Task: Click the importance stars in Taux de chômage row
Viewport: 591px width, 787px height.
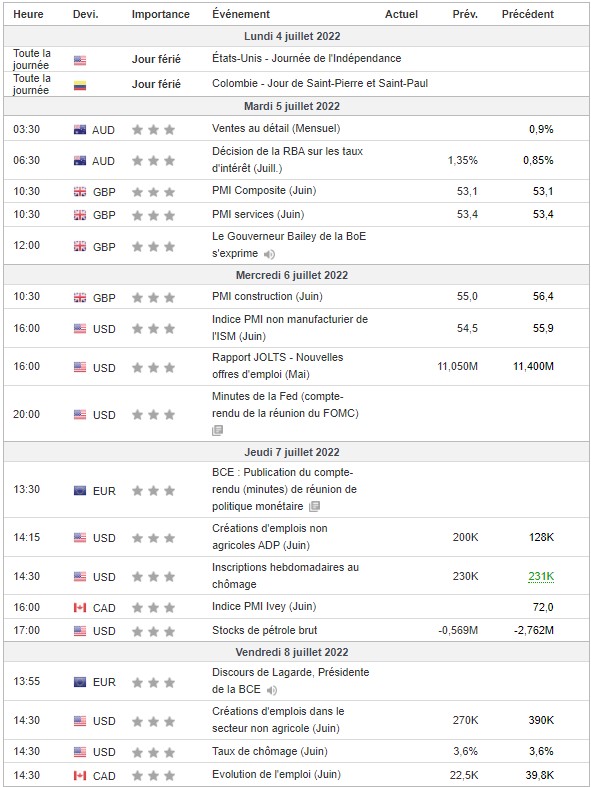Action: [x=154, y=752]
